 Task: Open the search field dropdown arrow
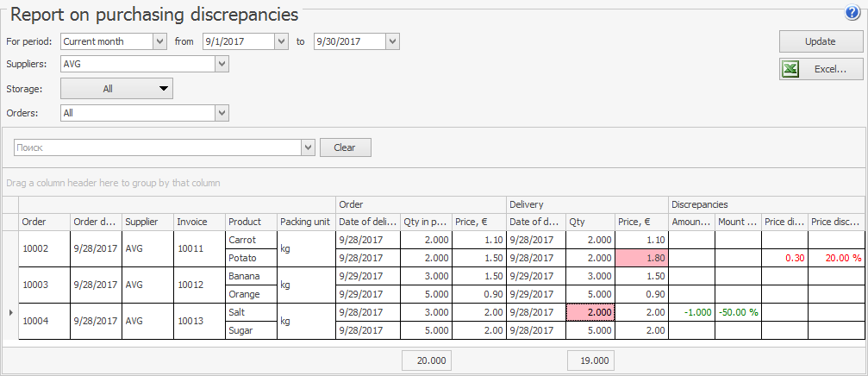(308, 148)
